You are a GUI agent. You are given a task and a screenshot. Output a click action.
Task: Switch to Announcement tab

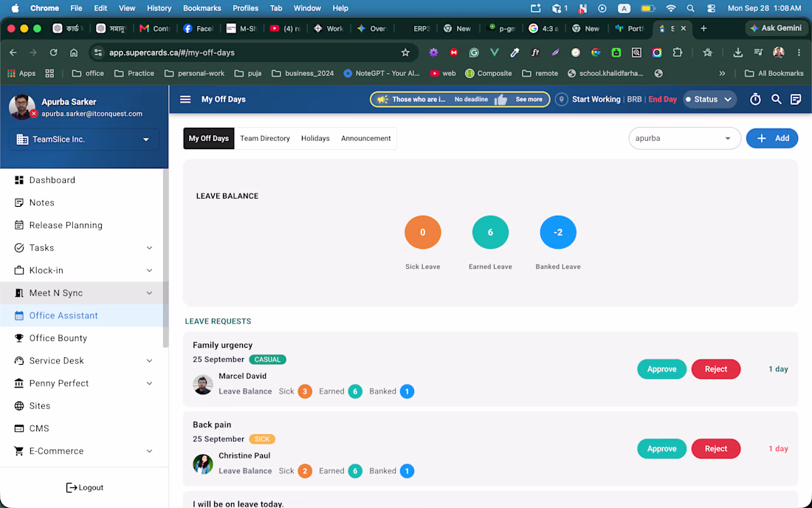[x=365, y=138]
